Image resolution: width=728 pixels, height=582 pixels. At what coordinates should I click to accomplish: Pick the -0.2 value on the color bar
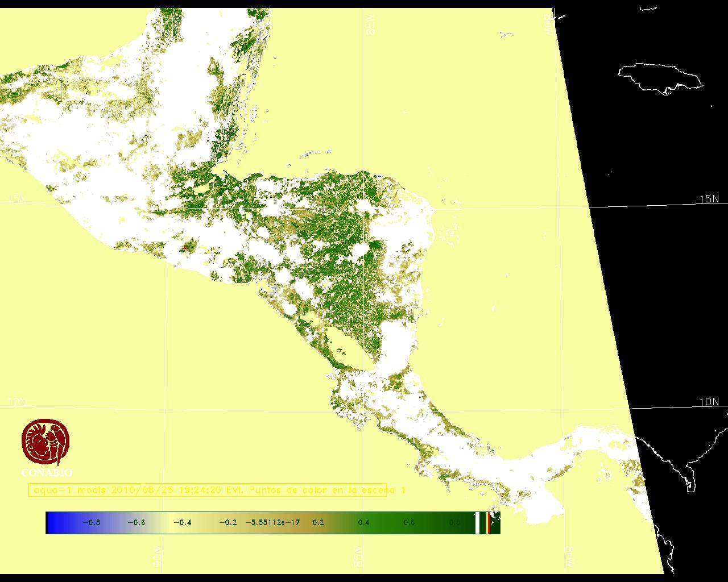point(227,523)
